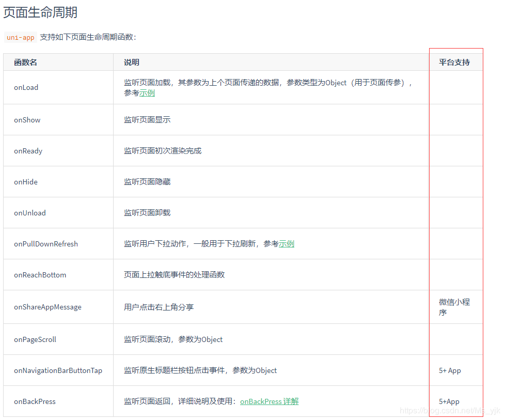505x420 pixels.
Task: Click the 监听页面卸载 description
Action: pyautogui.click(x=147, y=212)
